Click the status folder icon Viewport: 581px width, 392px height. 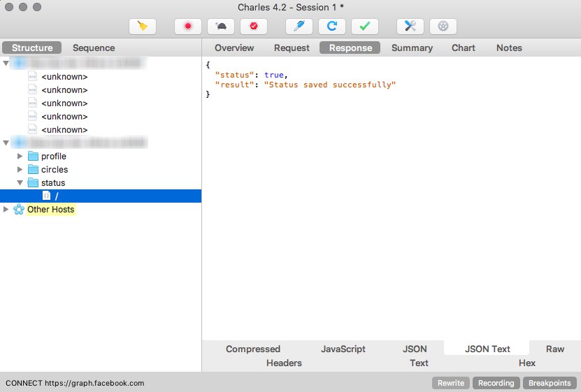[33, 183]
